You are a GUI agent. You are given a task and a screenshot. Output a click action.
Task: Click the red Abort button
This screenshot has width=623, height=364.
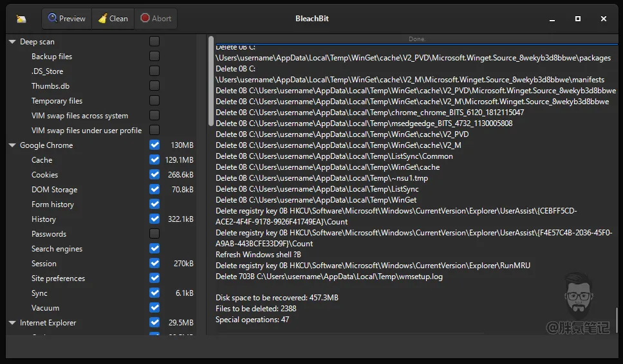pyautogui.click(x=156, y=19)
